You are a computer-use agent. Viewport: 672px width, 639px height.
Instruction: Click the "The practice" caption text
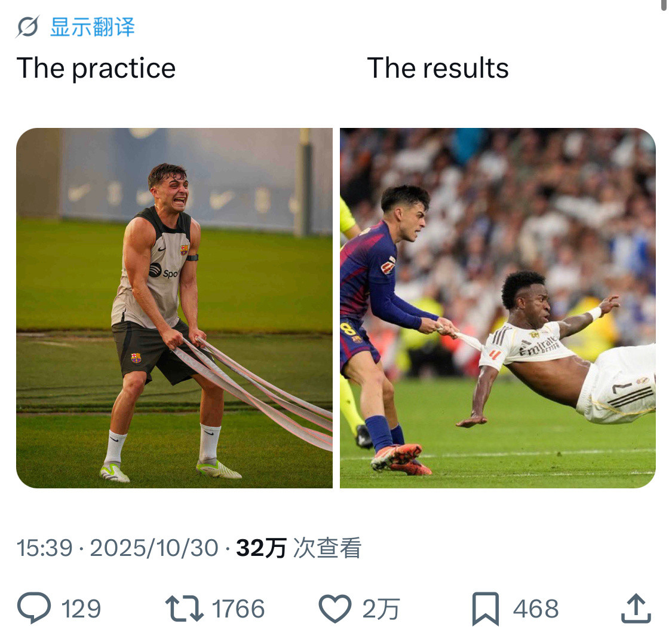(96, 68)
